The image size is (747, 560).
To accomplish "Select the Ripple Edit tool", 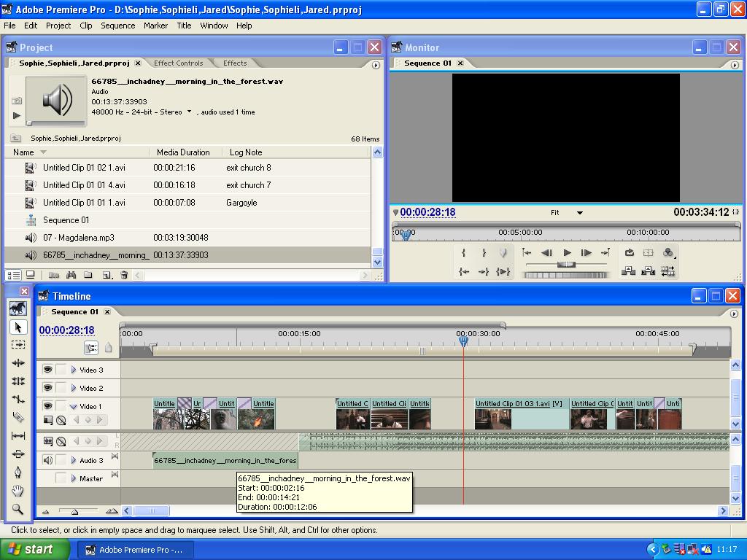I will 18,363.
